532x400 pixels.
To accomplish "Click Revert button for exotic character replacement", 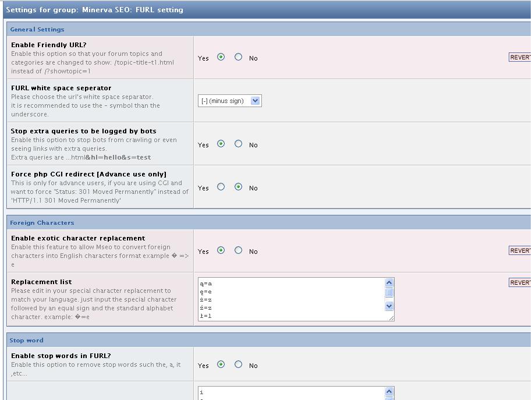I will pyautogui.click(x=520, y=250).
